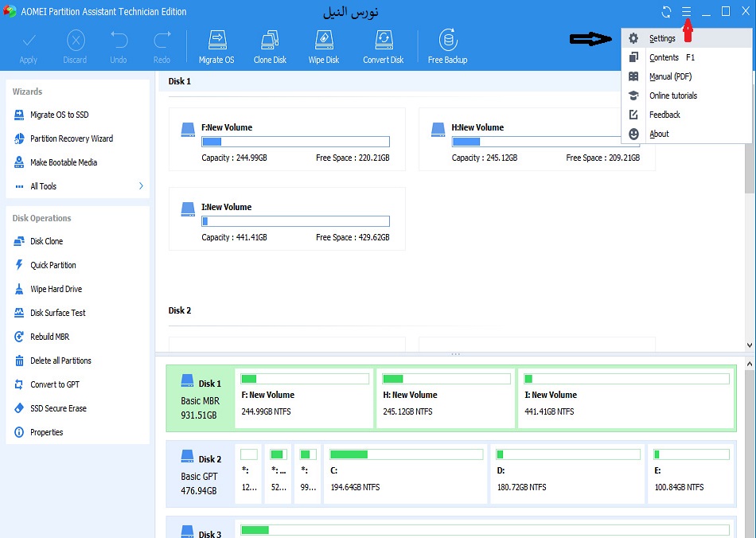The image size is (756, 538).
Task: Select the F:New Volume partition card
Action: coord(286,140)
